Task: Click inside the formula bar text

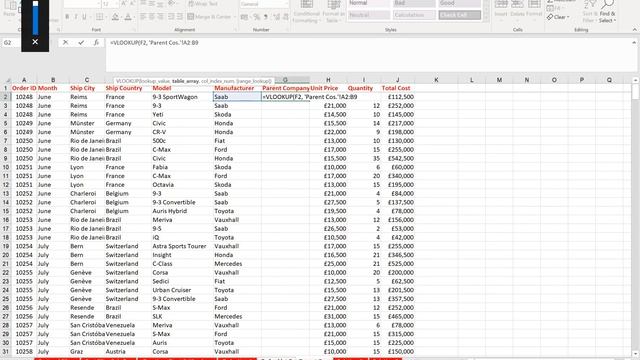Action: coord(154,42)
